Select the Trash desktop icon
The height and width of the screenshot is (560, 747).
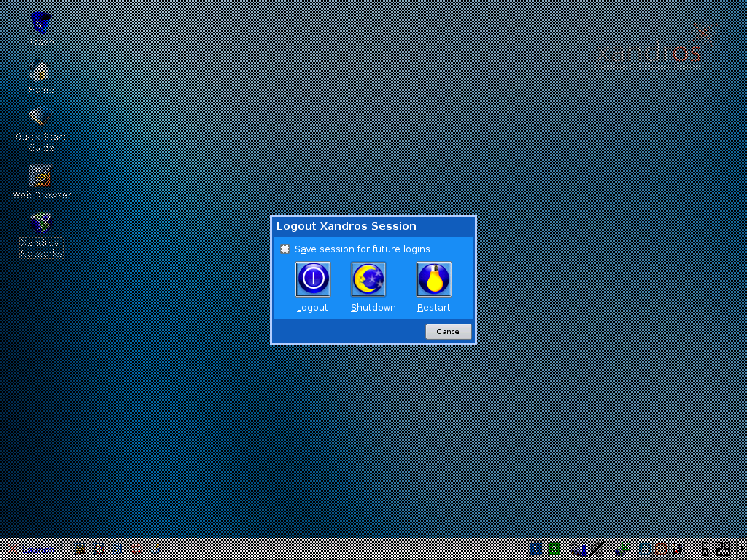click(x=42, y=23)
